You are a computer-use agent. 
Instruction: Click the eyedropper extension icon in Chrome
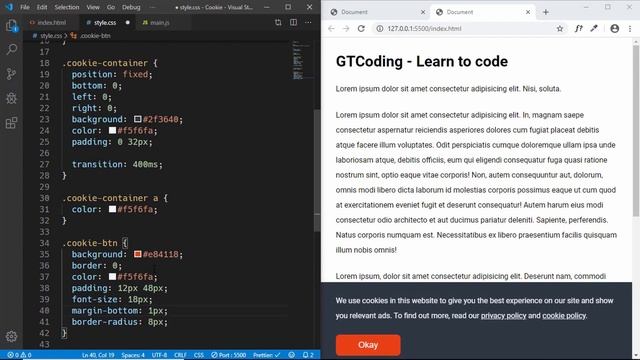click(x=594, y=29)
